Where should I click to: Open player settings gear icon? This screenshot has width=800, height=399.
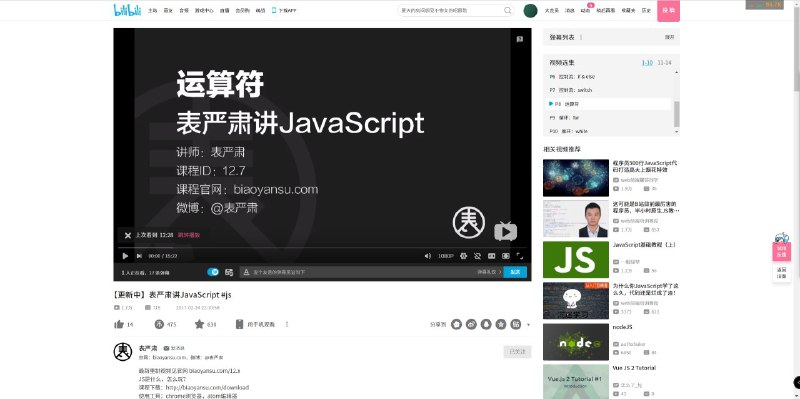pyautogui.click(x=463, y=256)
